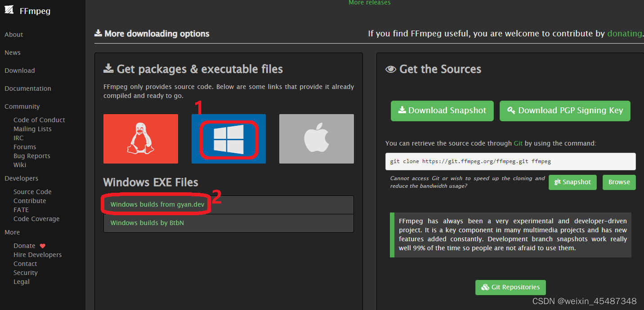Open Security sidebar link

click(x=26, y=273)
